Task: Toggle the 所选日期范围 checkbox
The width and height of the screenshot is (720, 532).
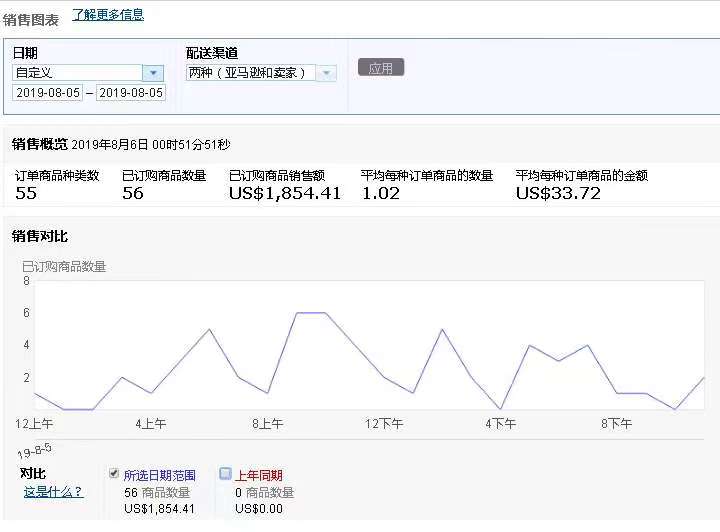Action: tap(114, 474)
